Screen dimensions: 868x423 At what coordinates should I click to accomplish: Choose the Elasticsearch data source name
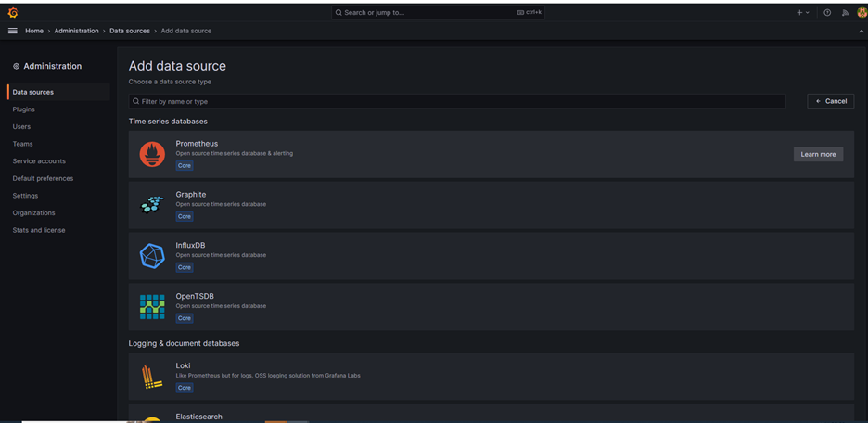coord(199,417)
